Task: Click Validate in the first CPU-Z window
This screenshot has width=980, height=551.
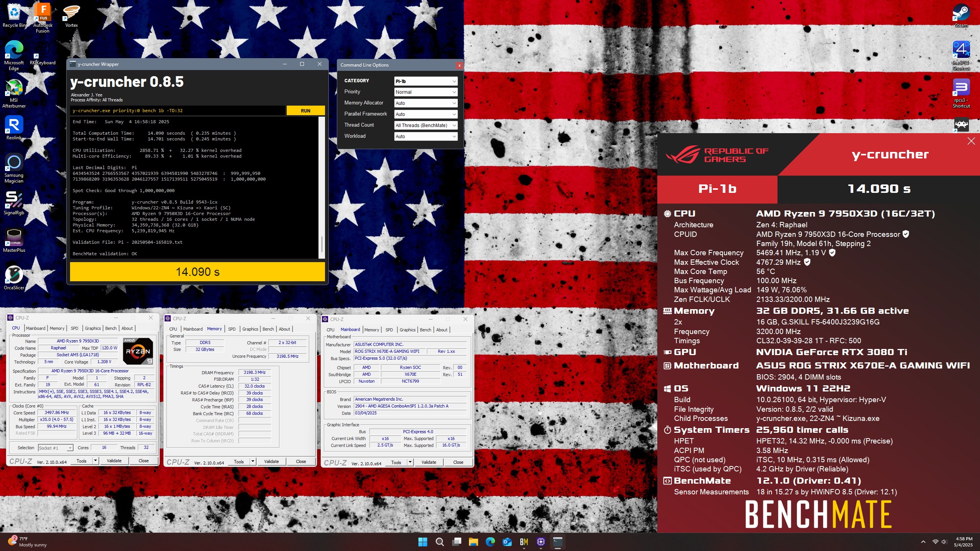Action: click(x=114, y=461)
